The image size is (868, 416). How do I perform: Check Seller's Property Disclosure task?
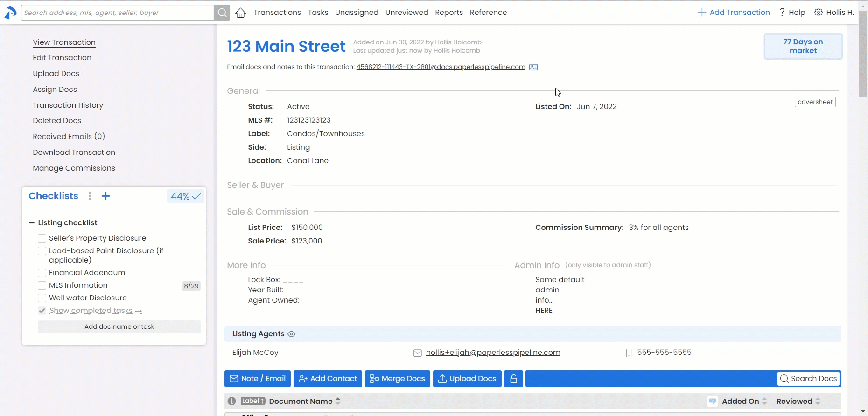point(42,238)
